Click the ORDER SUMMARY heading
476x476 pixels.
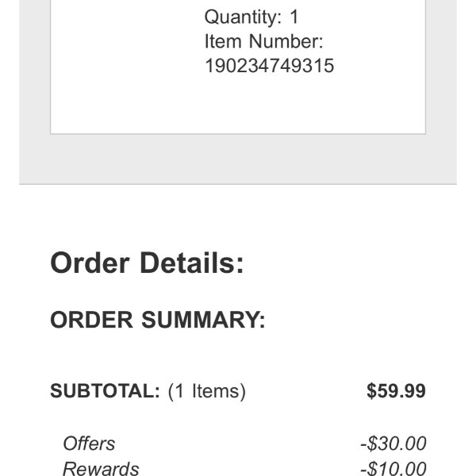coord(158,320)
